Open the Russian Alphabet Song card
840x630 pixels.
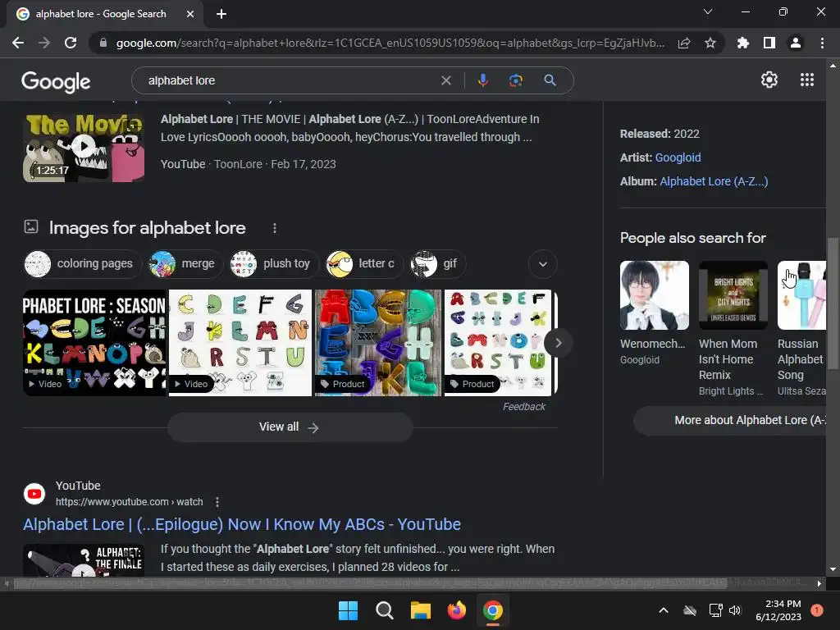801,329
